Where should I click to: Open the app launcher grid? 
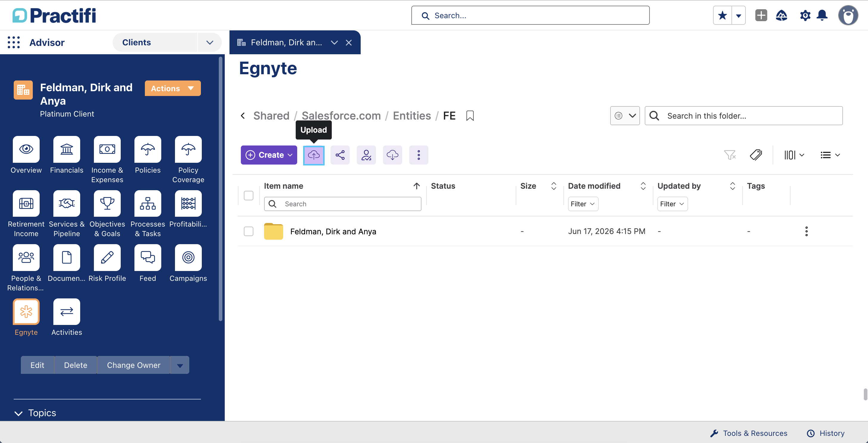[x=14, y=42]
